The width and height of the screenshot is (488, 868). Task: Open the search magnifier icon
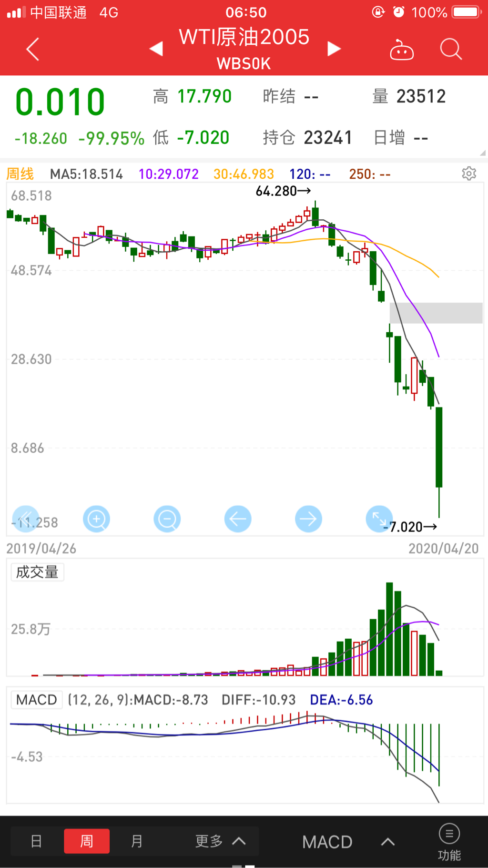pyautogui.click(x=450, y=49)
